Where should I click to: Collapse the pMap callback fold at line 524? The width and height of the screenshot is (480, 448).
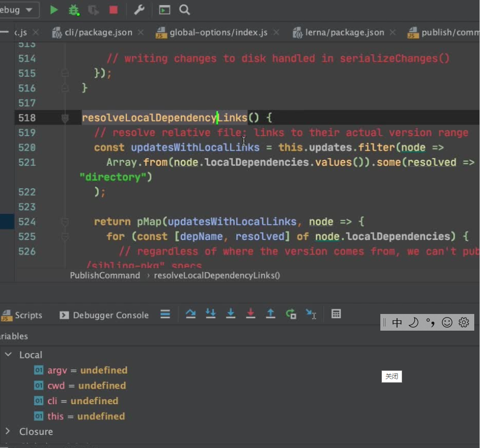(x=65, y=222)
